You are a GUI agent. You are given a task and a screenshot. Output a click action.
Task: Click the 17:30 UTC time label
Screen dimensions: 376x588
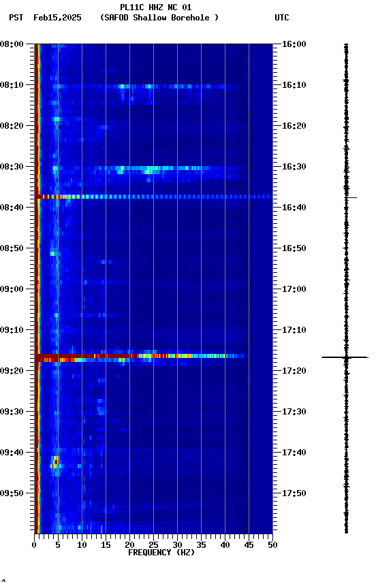tap(294, 412)
